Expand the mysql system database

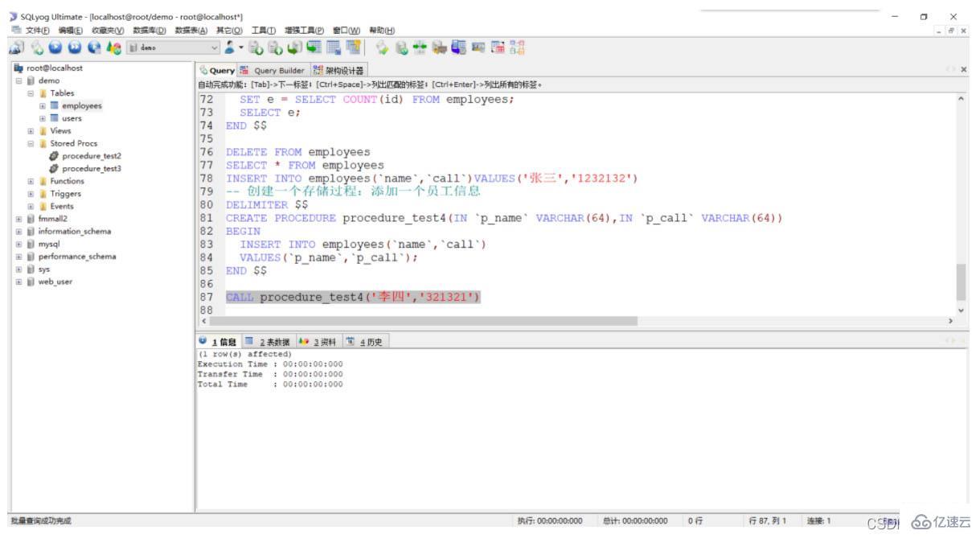(18, 245)
